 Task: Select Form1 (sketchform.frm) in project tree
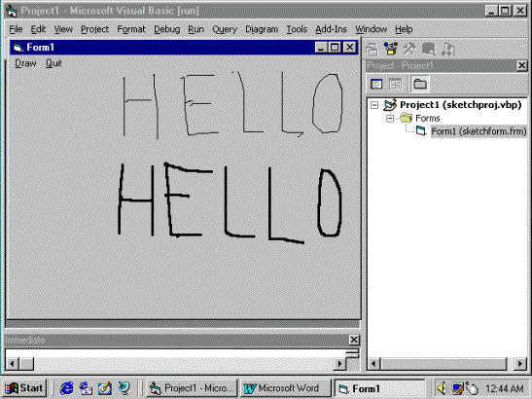point(479,131)
